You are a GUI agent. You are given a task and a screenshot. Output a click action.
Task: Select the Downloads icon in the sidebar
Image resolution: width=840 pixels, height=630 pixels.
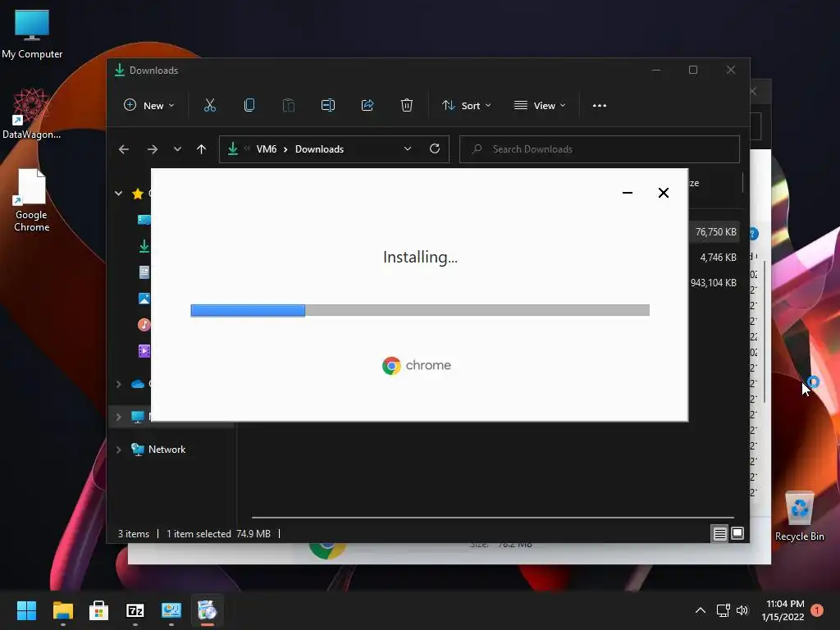(x=144, y=246)
